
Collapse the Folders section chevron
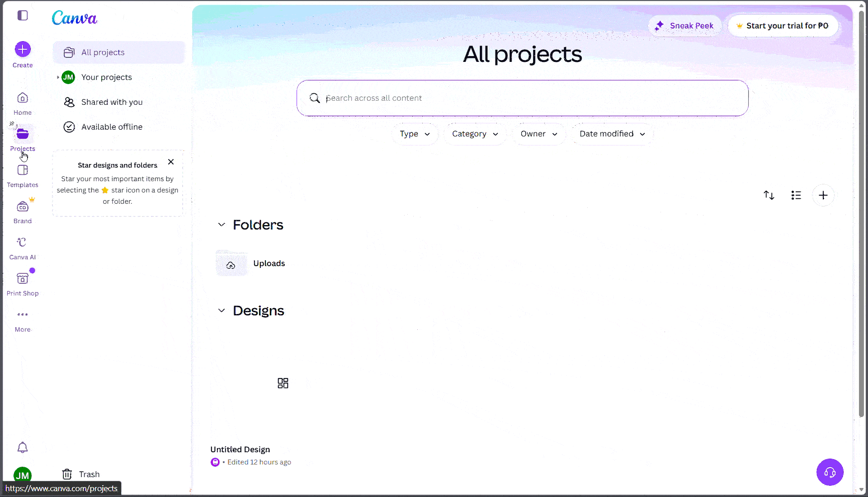click(x=222, y=225)
